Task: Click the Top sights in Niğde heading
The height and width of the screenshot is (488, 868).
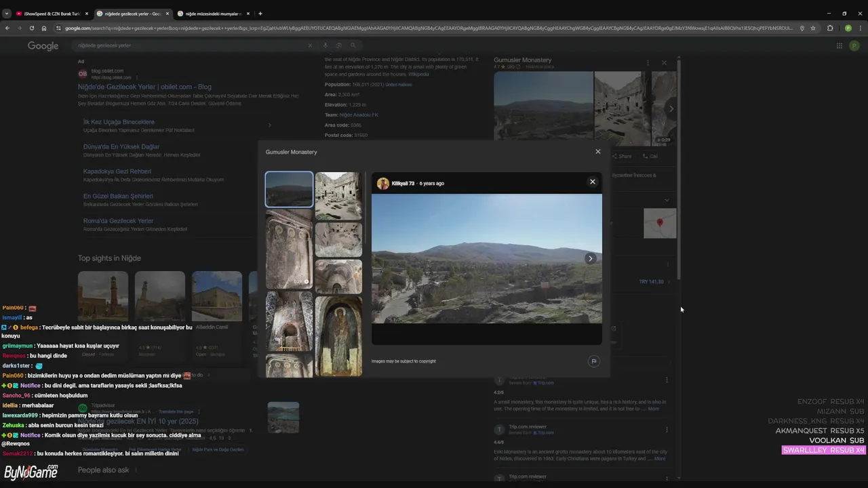Action: click(109, 258)
